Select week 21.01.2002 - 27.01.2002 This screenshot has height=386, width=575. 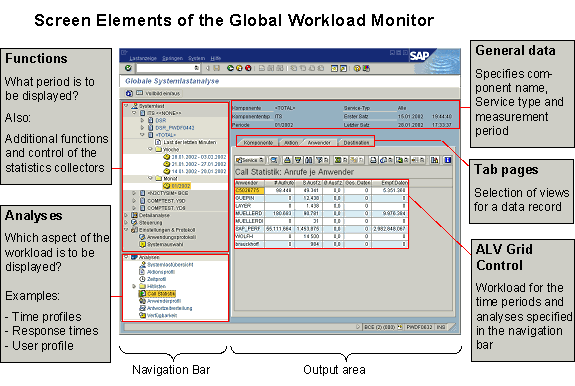pos(199,164)
